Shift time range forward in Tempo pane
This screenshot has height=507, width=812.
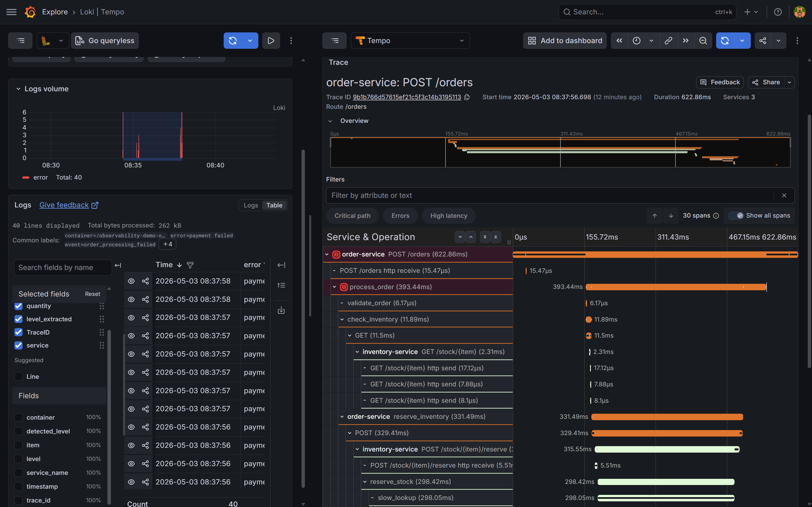pos(686,41)
